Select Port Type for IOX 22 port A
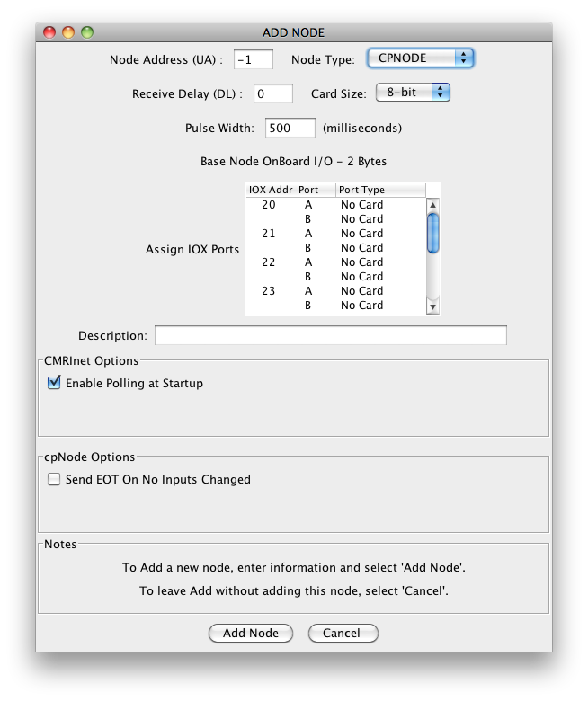The height and width of the screenshot is (701, 588). click(380, 262)
